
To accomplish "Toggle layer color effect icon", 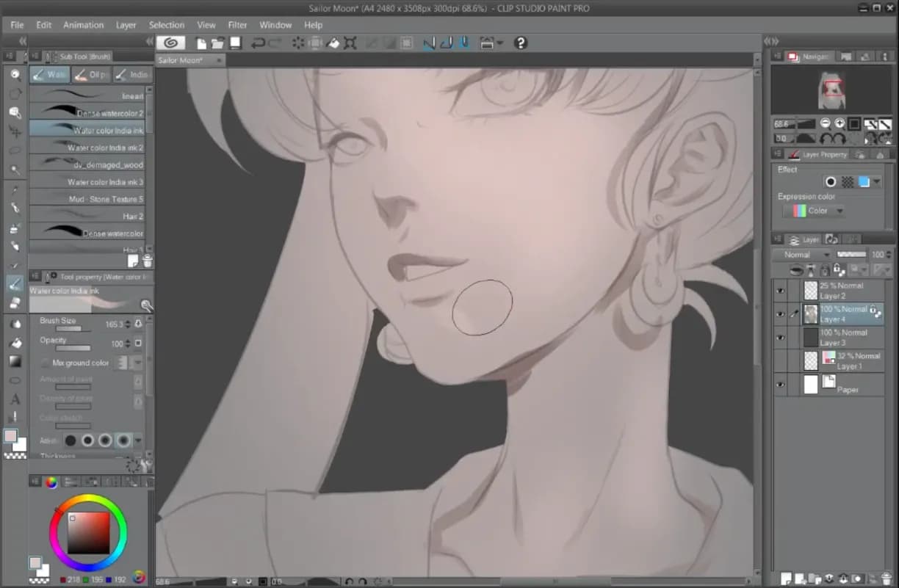I will 864,182.
